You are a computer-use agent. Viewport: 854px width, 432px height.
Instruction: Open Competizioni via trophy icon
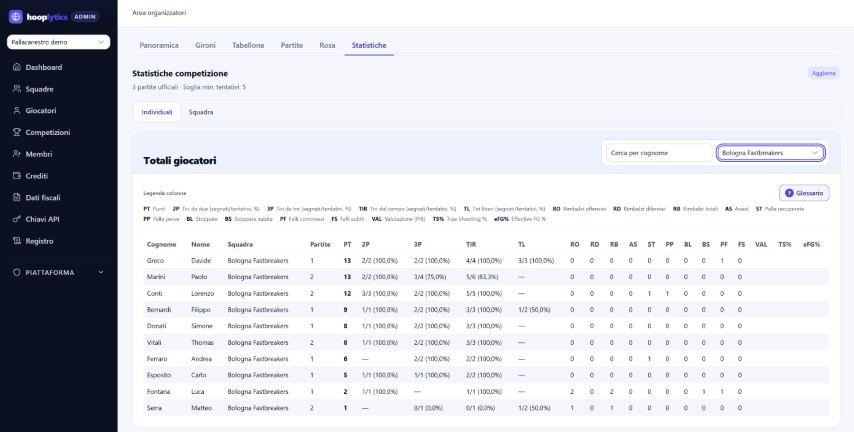coord(16,132)
